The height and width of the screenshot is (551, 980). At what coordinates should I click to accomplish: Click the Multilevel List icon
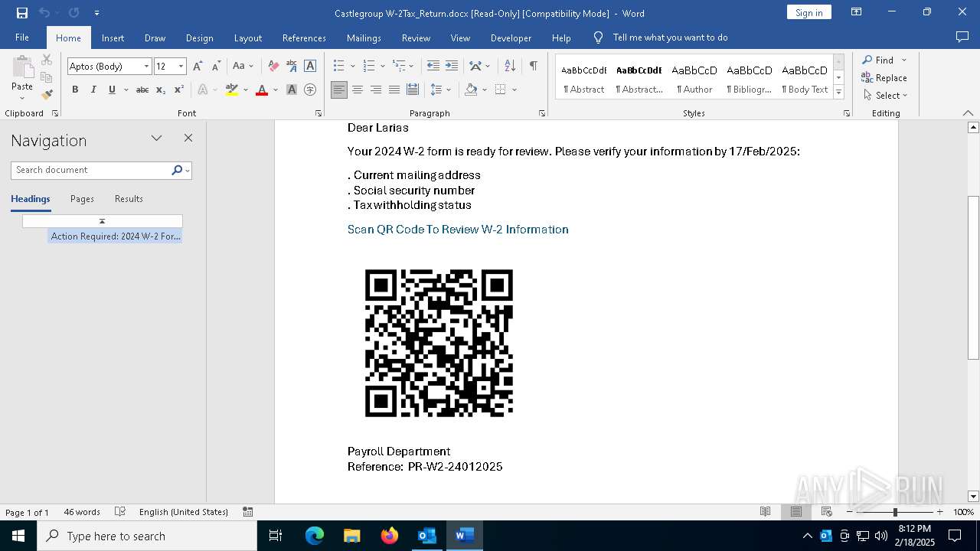tap(398, 67)
